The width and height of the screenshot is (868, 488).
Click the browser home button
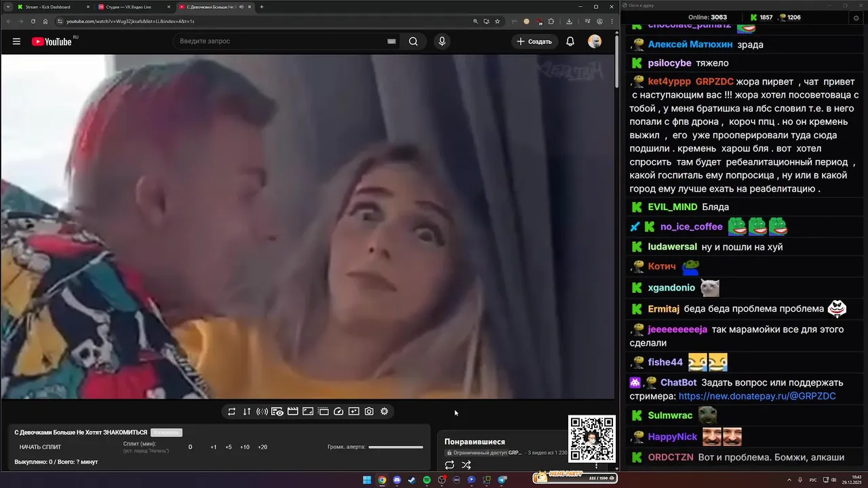point(45,21)
